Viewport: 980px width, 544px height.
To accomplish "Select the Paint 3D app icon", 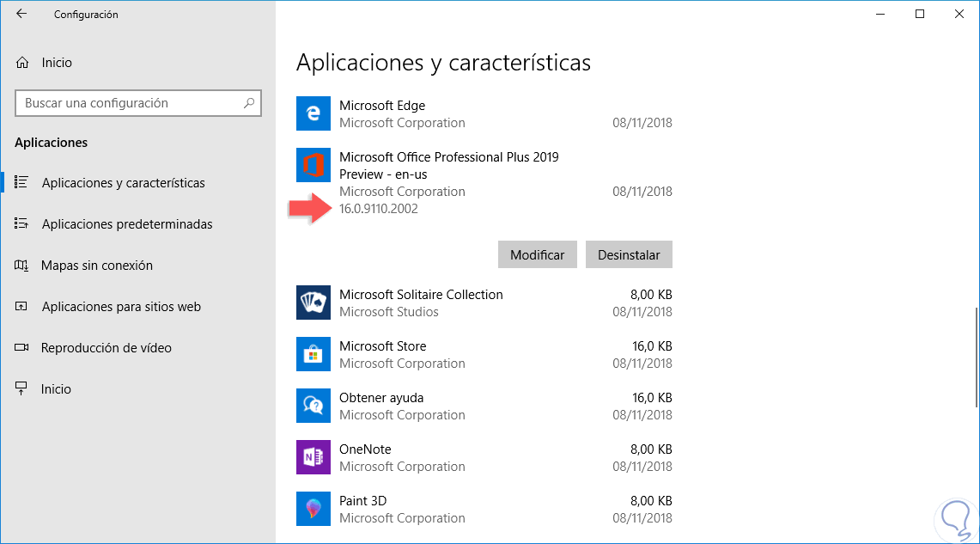I will (313, 509).
